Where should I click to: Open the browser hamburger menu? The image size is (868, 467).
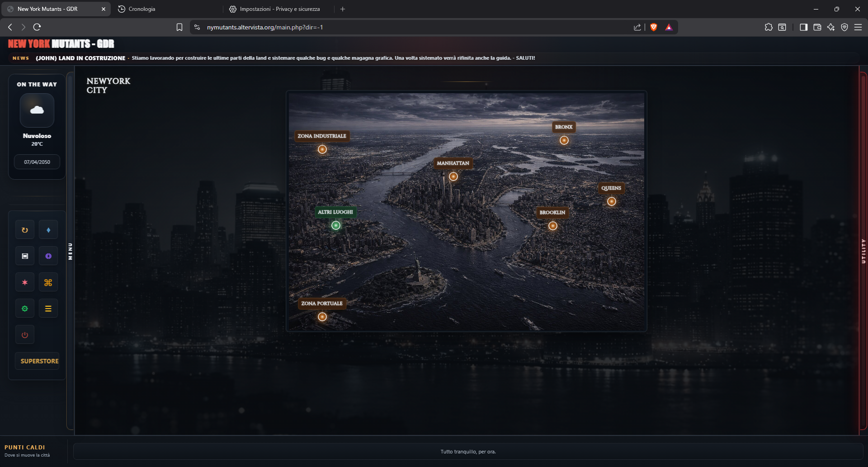point(858,27)
